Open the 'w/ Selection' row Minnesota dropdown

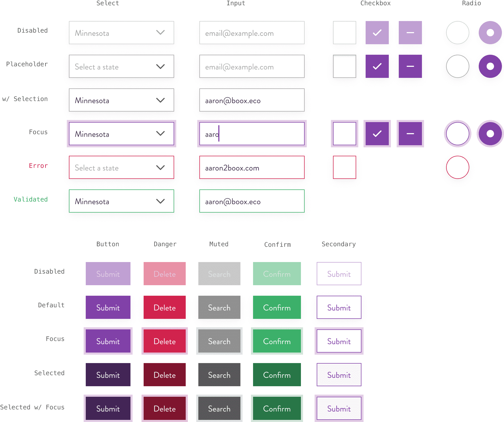tap(121, 100)
